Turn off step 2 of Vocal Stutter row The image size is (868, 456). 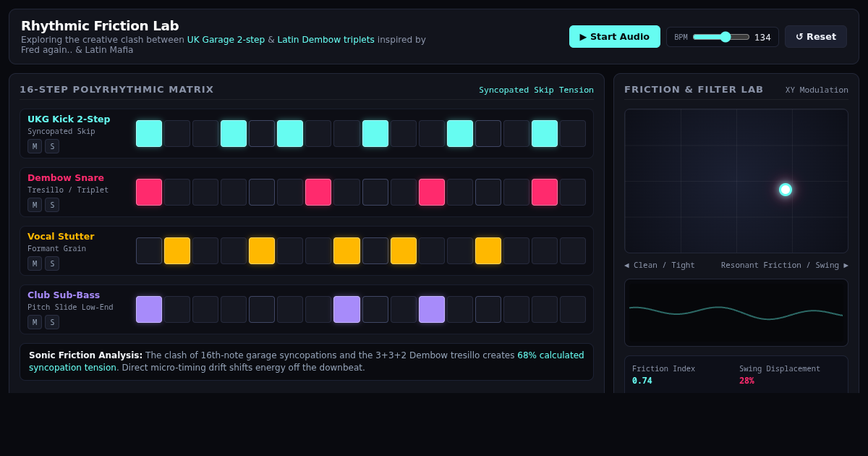pyautogui.click(x=177, y=251)
